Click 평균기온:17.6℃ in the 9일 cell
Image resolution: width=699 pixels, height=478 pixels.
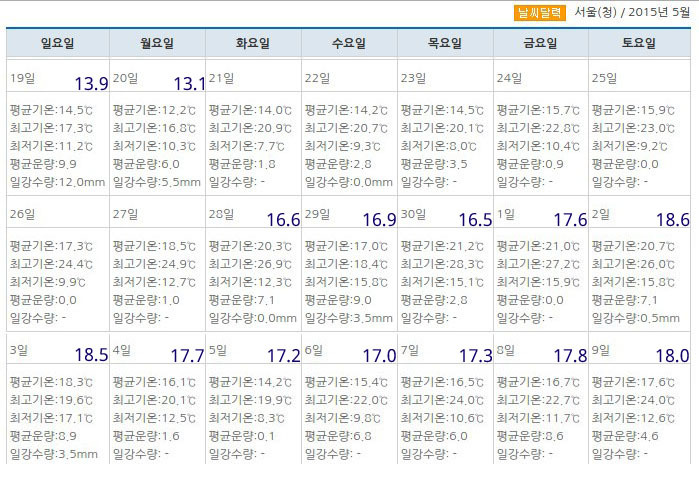pos(633,382)
